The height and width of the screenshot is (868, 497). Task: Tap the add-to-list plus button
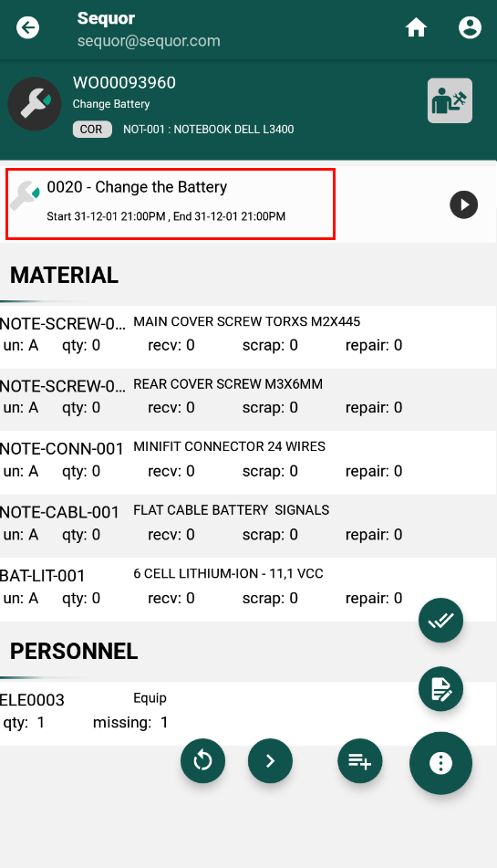coord(360,761)
